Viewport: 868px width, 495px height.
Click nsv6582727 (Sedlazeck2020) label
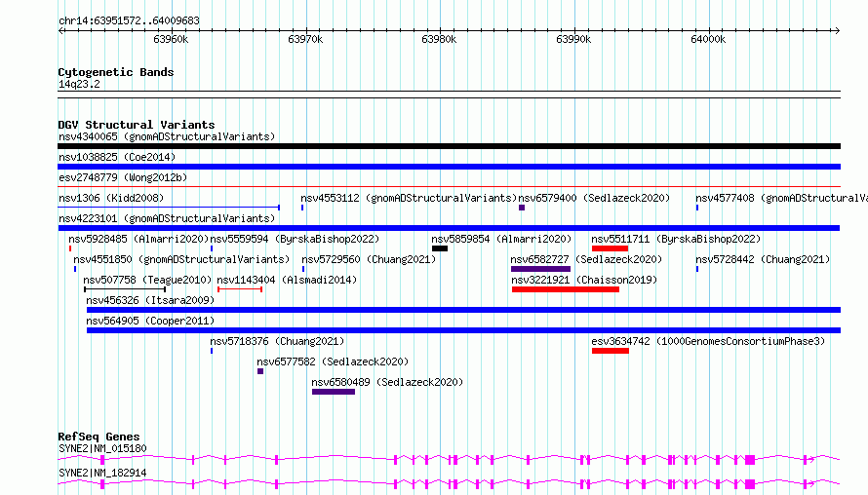click(x=586, y=259)
